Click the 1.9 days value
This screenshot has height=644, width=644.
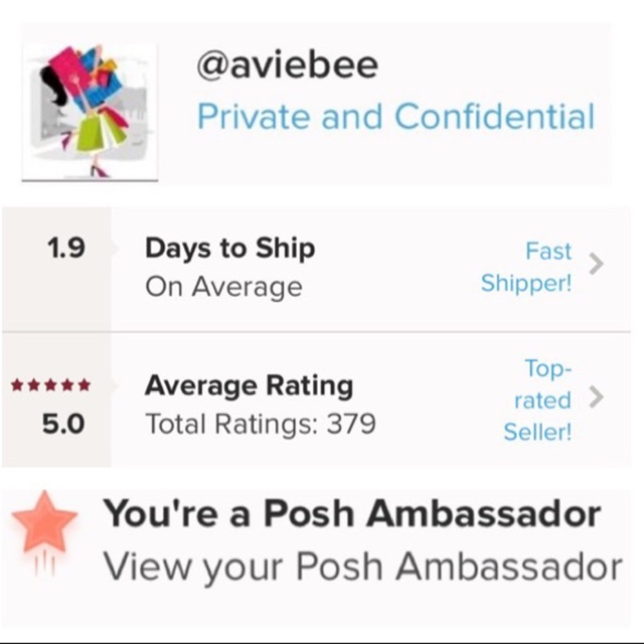[x=66, y=248]
